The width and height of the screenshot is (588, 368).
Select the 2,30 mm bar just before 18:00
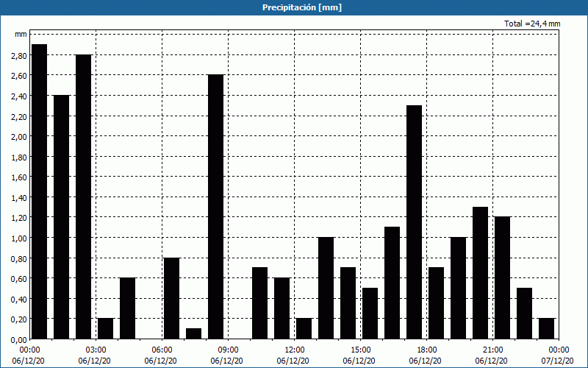414,222
